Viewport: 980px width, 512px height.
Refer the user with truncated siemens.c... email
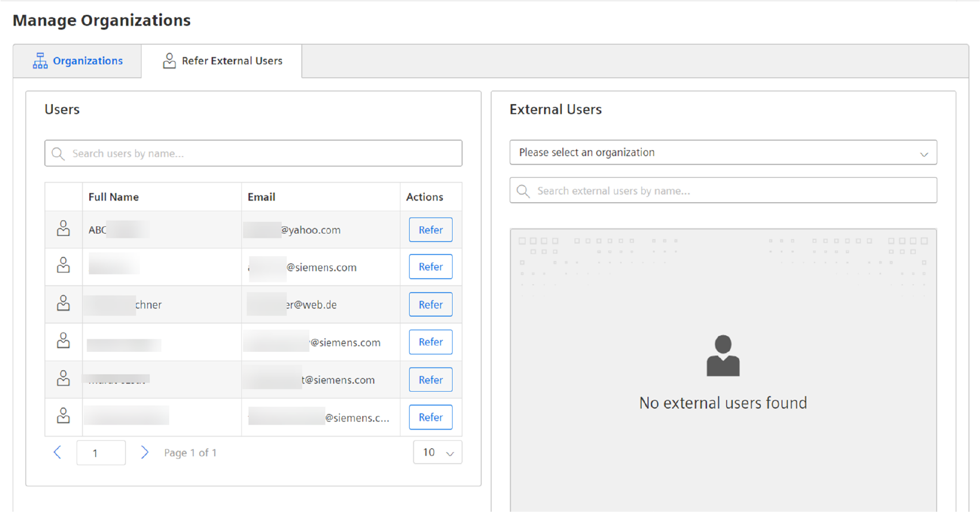click(431, 418)
